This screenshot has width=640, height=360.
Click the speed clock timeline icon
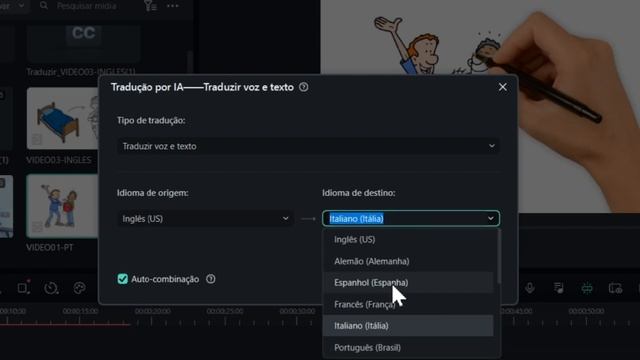(x=51, y=288)
